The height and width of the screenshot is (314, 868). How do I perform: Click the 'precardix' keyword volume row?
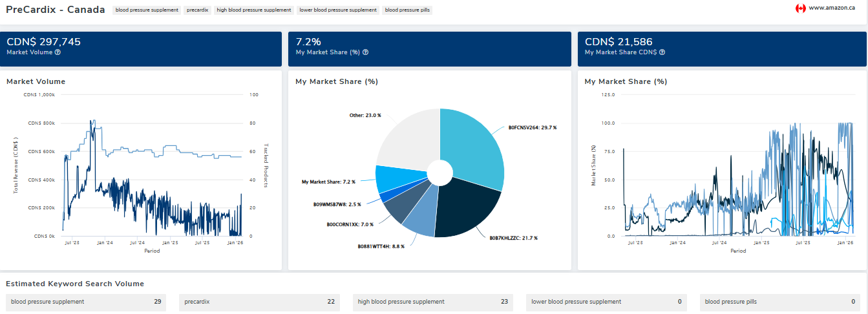click(x=259, y=302)
